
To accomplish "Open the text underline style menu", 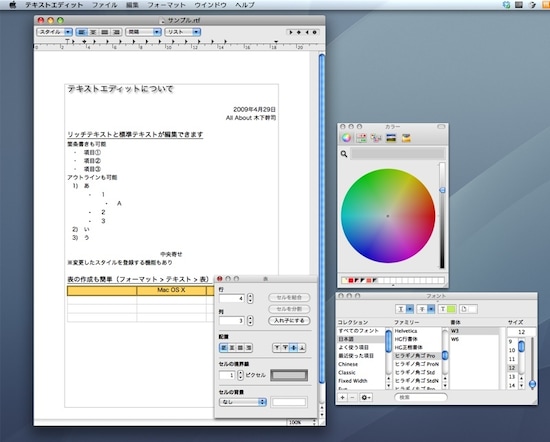I will click(405, 309).
